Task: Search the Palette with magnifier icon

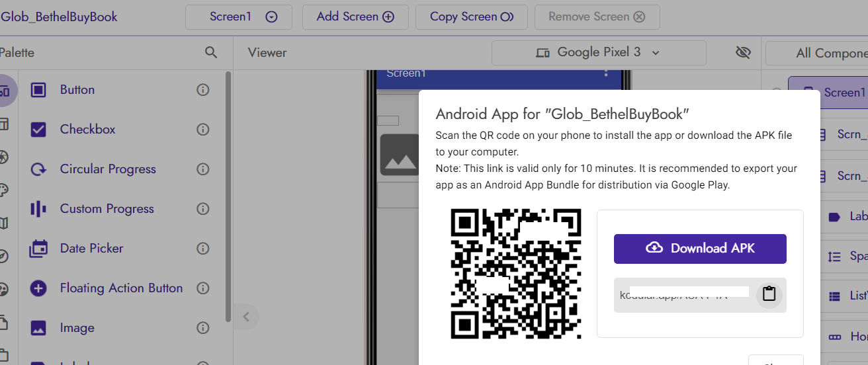Action: [x=211, y=53]
